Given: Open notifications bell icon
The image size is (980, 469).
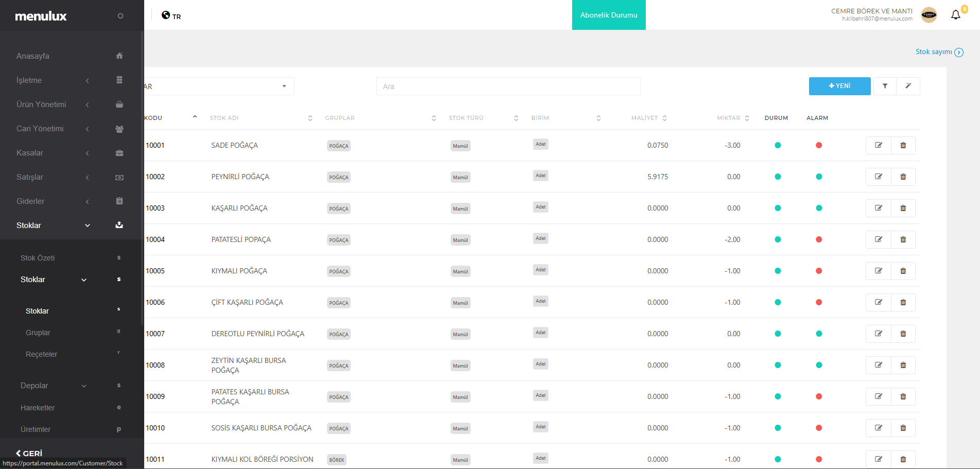Looking at the screenshot, I should 956,15.
